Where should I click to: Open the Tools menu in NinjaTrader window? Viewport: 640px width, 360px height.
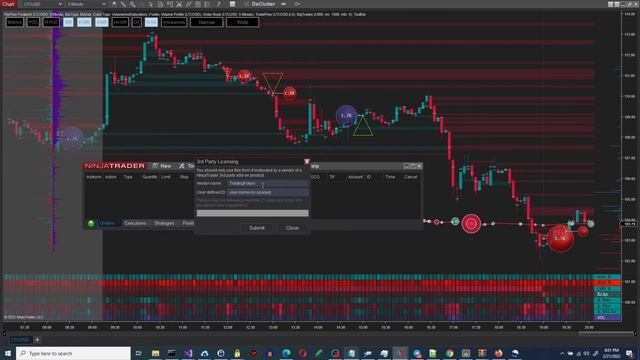(187, 166)
